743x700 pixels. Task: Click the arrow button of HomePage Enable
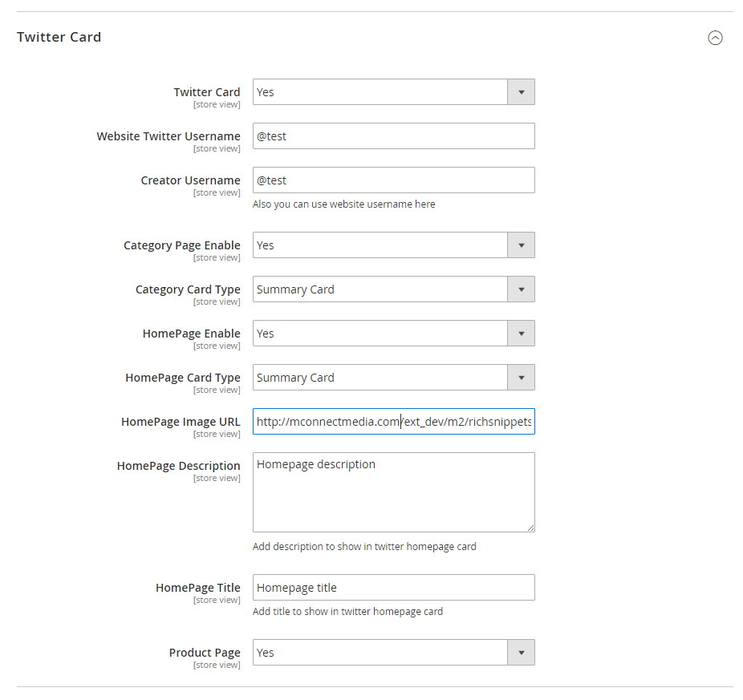tap(521, 334)
